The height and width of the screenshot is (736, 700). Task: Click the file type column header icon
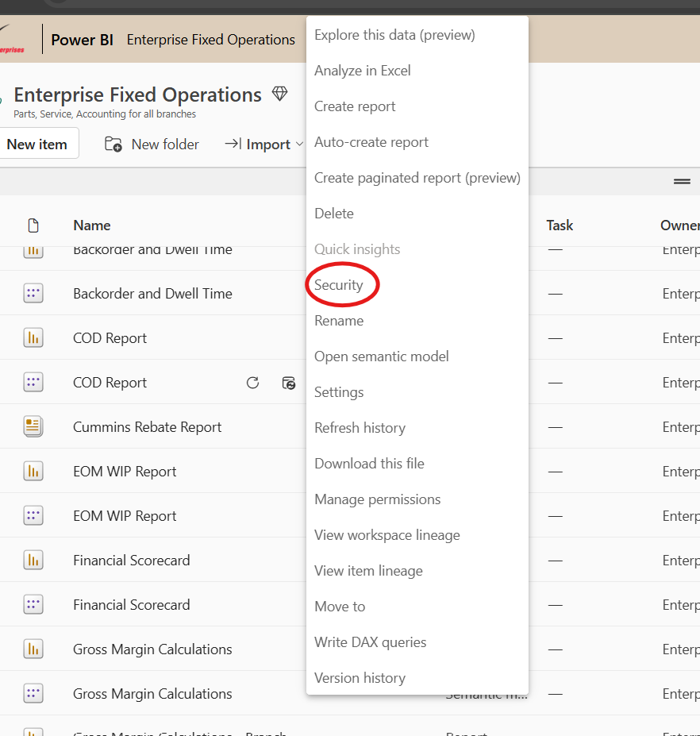point(33,225)
